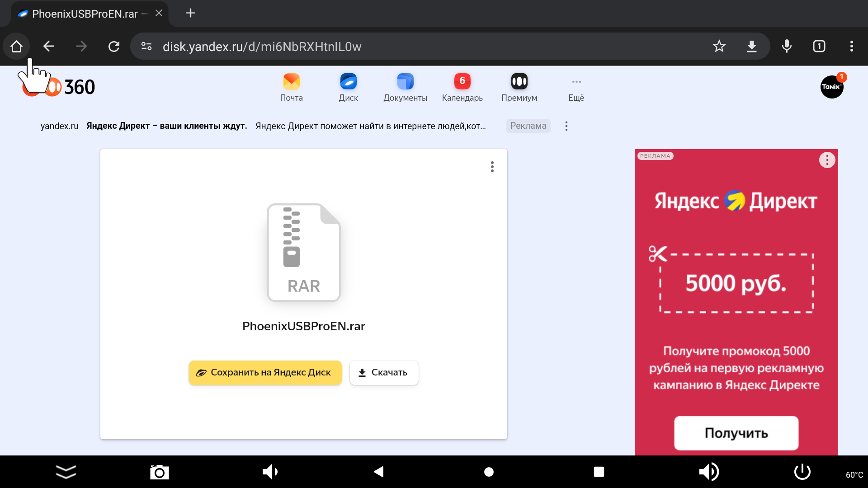Open Документы service

[406, 88]
